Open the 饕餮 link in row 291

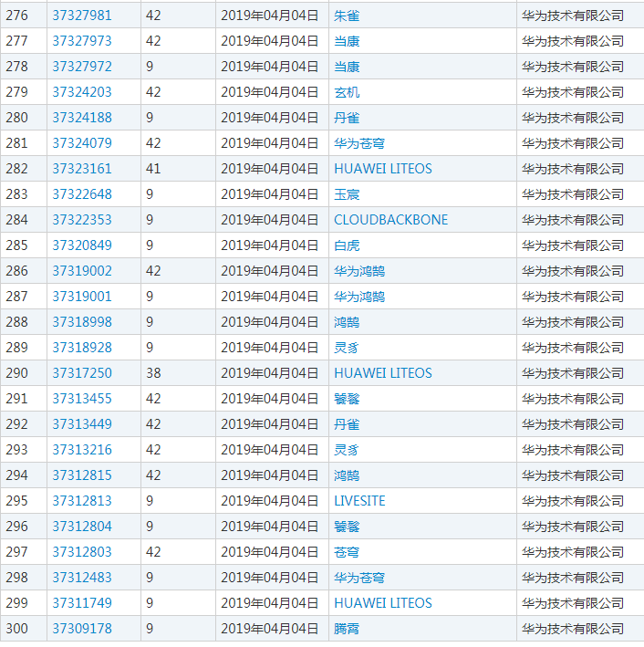(x=347, y=399)
